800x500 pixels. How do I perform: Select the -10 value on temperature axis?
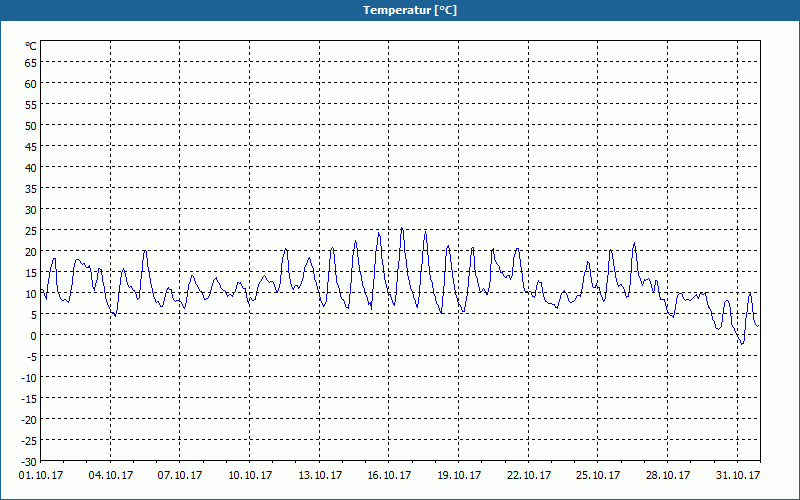click(x=29, y=378)
